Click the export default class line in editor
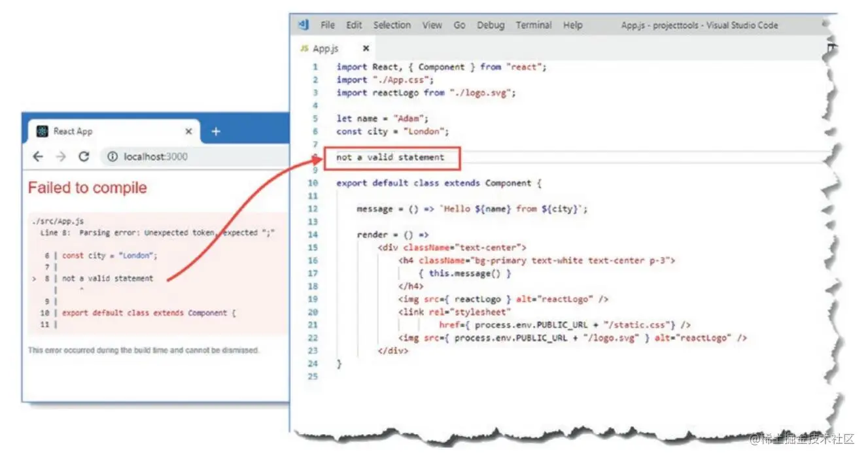Viewport: 868px width, 459px height. 439,183
